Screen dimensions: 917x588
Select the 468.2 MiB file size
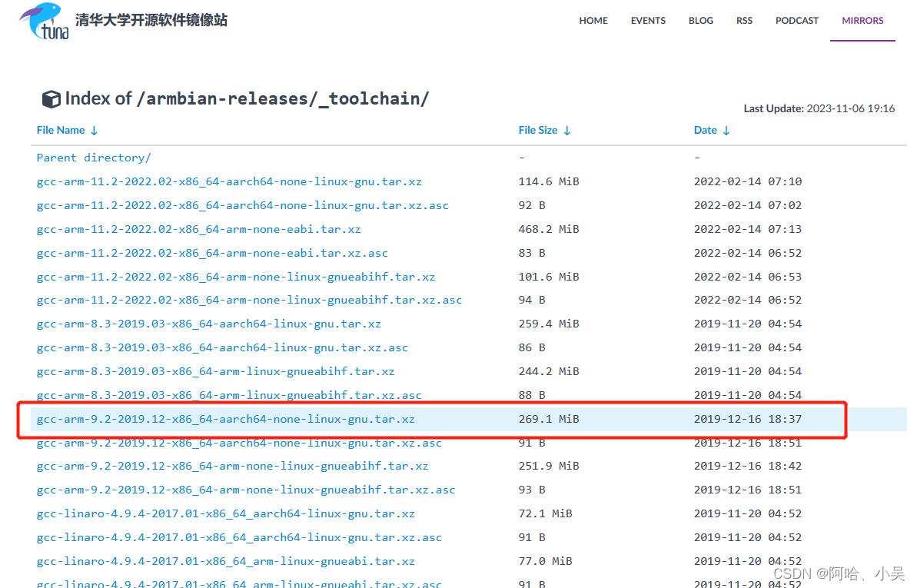[x=549, y=229]
